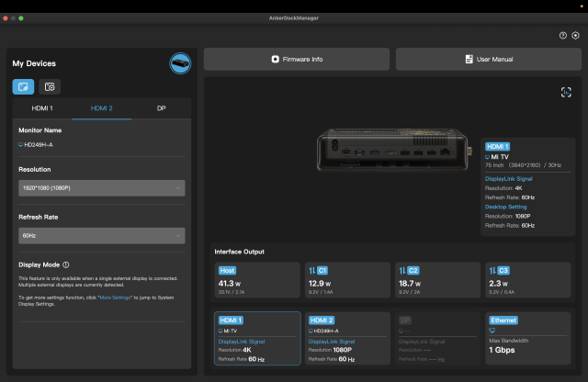Select the HDMI 2 tab

101,108
